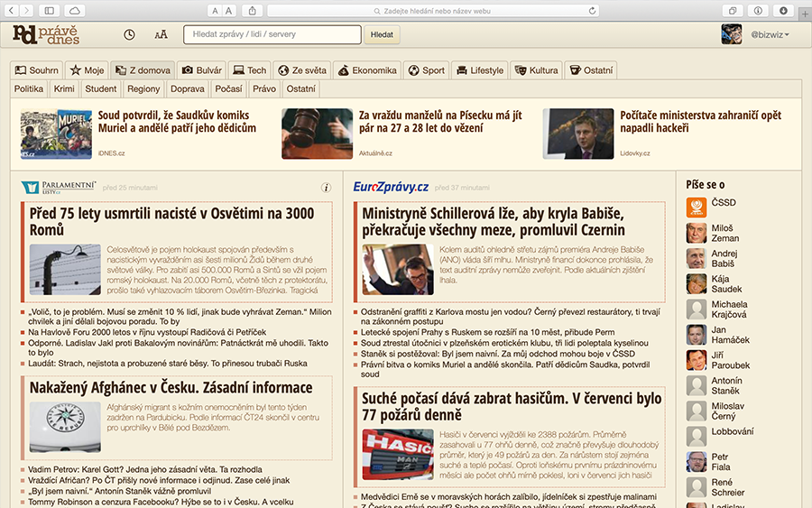Click the Právě dnes site logo
Viewport: 812px width, 508px height.
pyautogui.click(x=46, y=34)
